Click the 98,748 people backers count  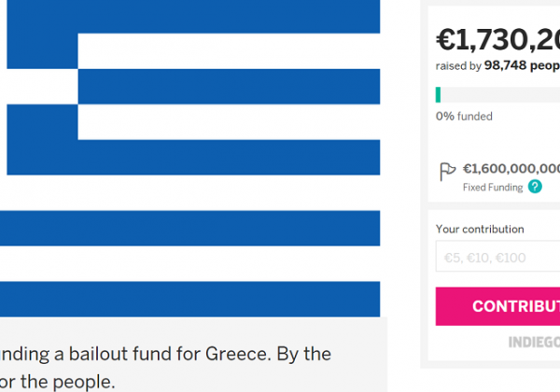522,65
